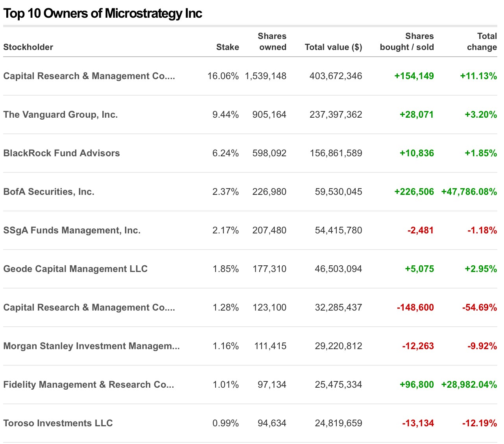The width and height of the screenshot is (504, 444).
Task: Click the Shares owned column header
Action: click(x=272, y=42)
